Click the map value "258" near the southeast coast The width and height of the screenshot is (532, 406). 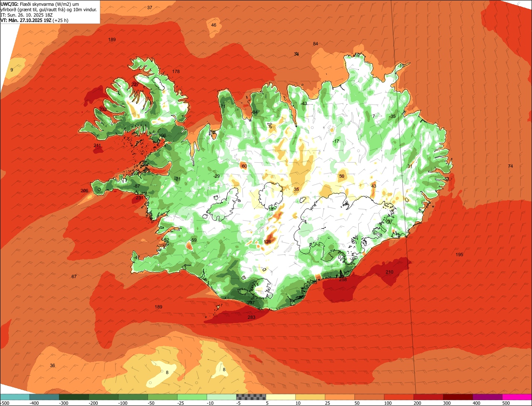point(343,279)
